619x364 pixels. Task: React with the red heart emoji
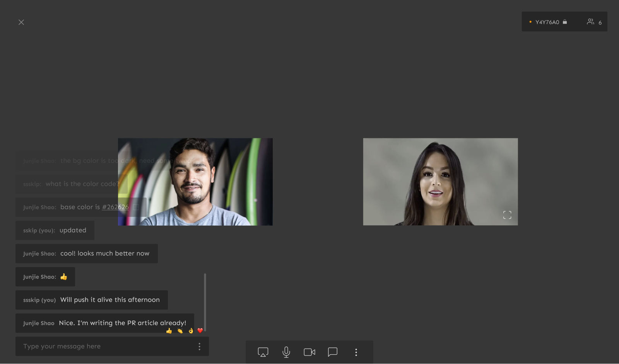point(200,330)
